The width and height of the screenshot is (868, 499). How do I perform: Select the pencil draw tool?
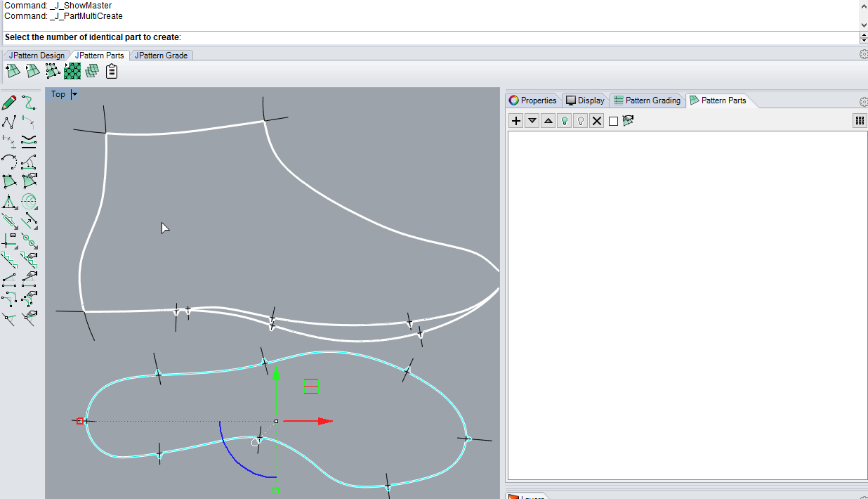[9, 103]
